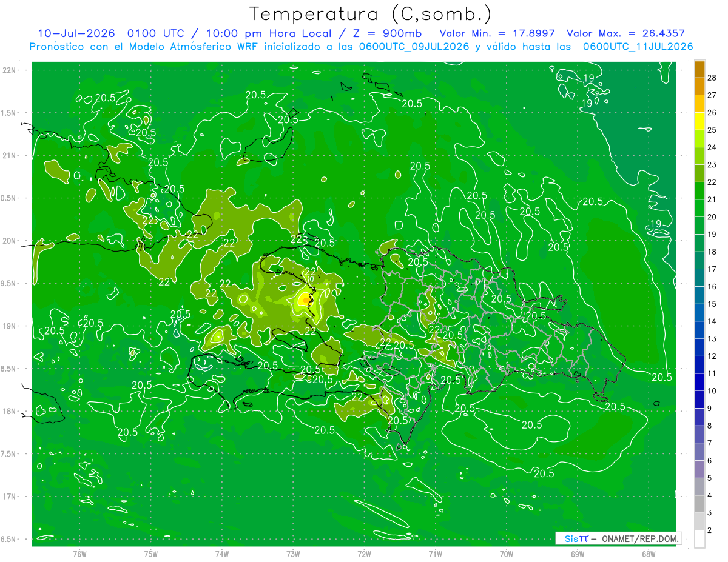The image size is (728, 562).
Task: Click the color scale label '24'
Action: point(712,147)
